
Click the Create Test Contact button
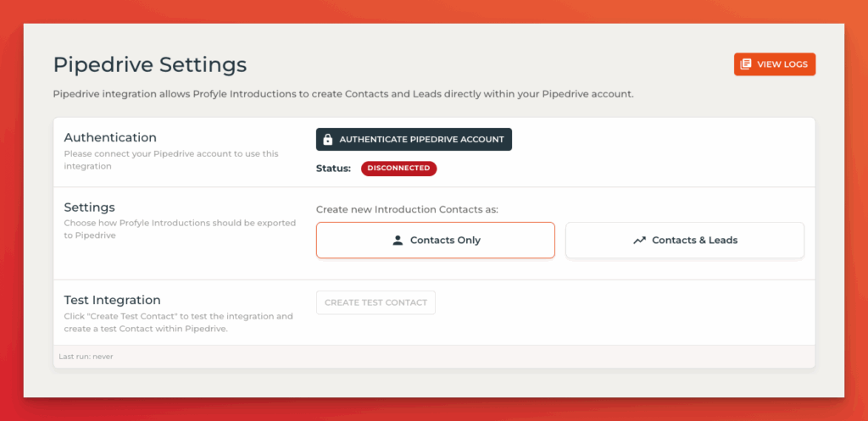point(376,302)
